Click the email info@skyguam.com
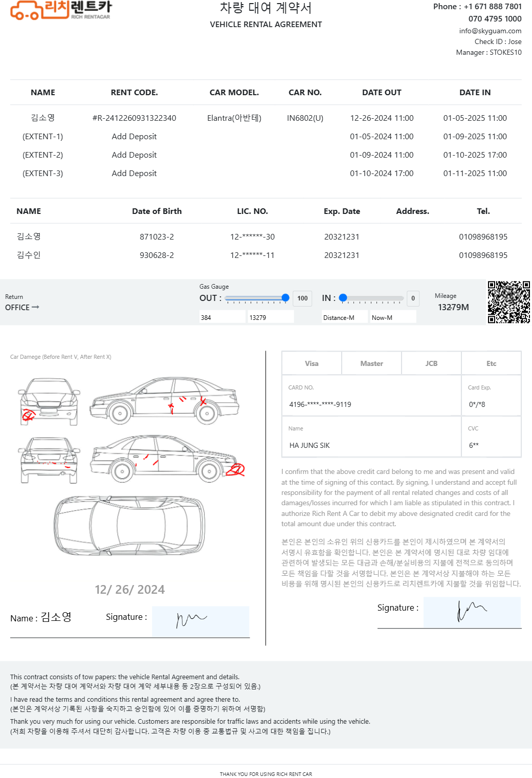Viewport: 532px width, 778px height. click(490, 31)
